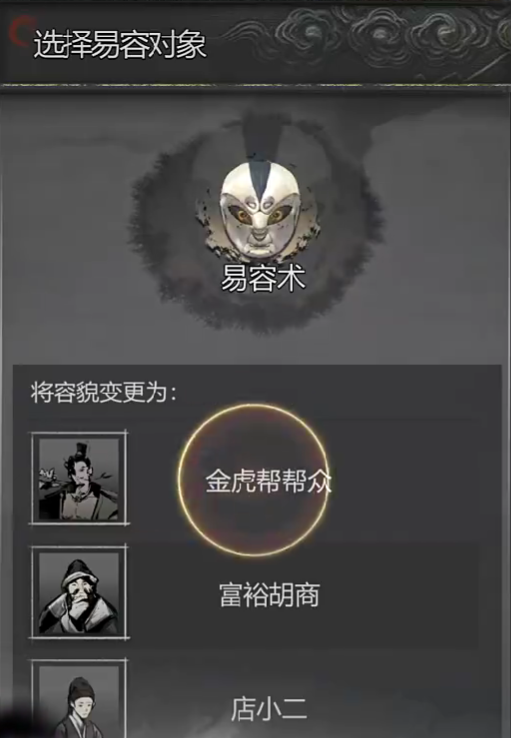
Task: Tap the waiter's black cap in portrait
Action: pos(81,687)
